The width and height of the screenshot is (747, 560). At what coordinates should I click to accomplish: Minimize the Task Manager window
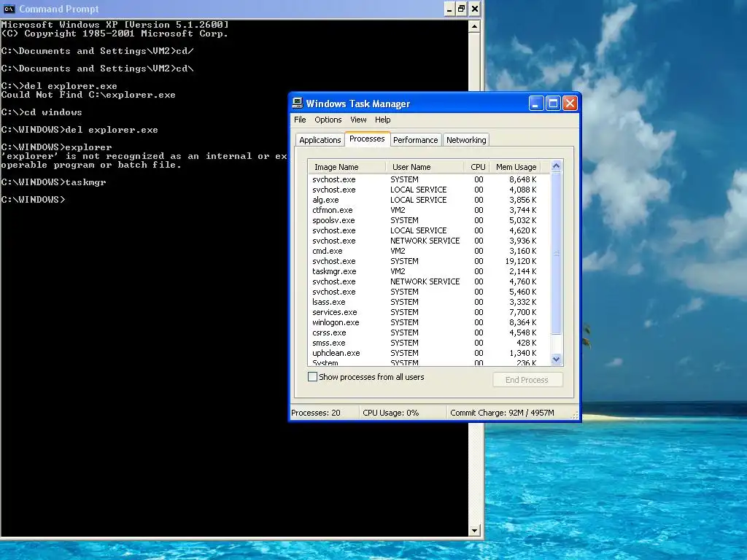(536, 104)
